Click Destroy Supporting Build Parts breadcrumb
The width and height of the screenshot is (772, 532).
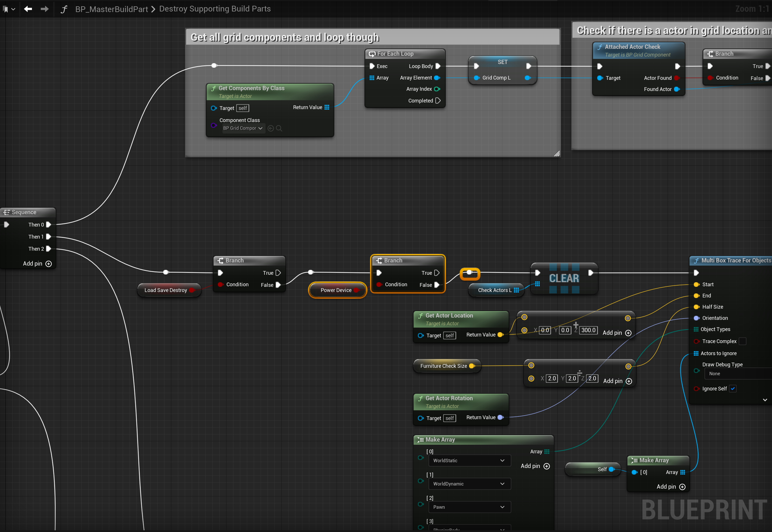[215, 9]
